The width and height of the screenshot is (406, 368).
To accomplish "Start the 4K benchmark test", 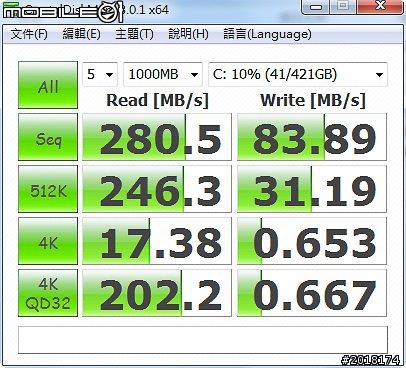I will coord(48,241).
